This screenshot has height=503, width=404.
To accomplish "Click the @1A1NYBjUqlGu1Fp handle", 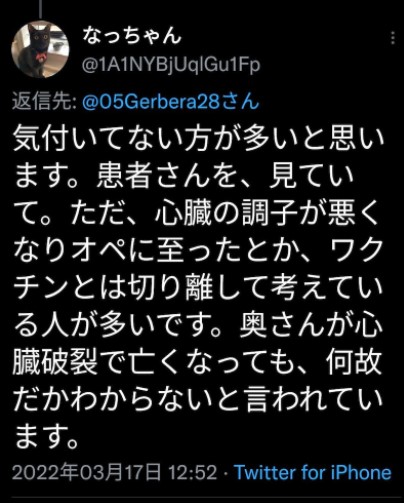I will click(171, 65).
